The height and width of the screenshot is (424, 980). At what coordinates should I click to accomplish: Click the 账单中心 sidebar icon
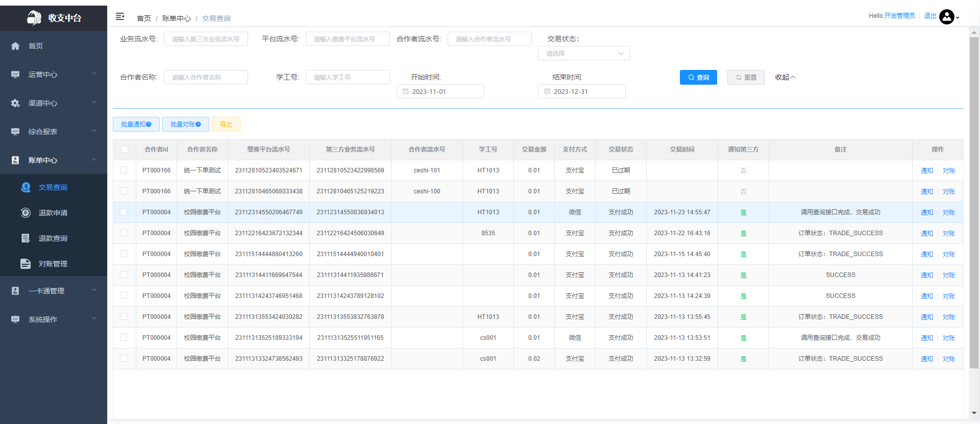[x=15, y=160]
